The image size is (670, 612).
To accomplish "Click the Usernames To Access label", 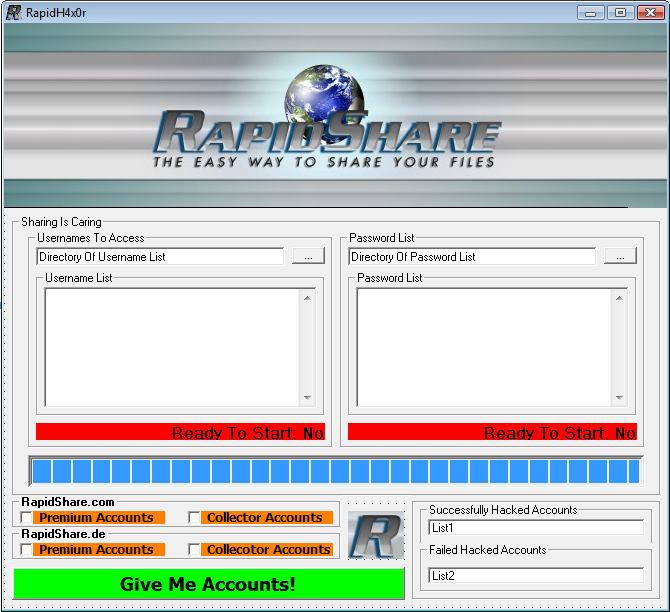I will tap(91, 238).
